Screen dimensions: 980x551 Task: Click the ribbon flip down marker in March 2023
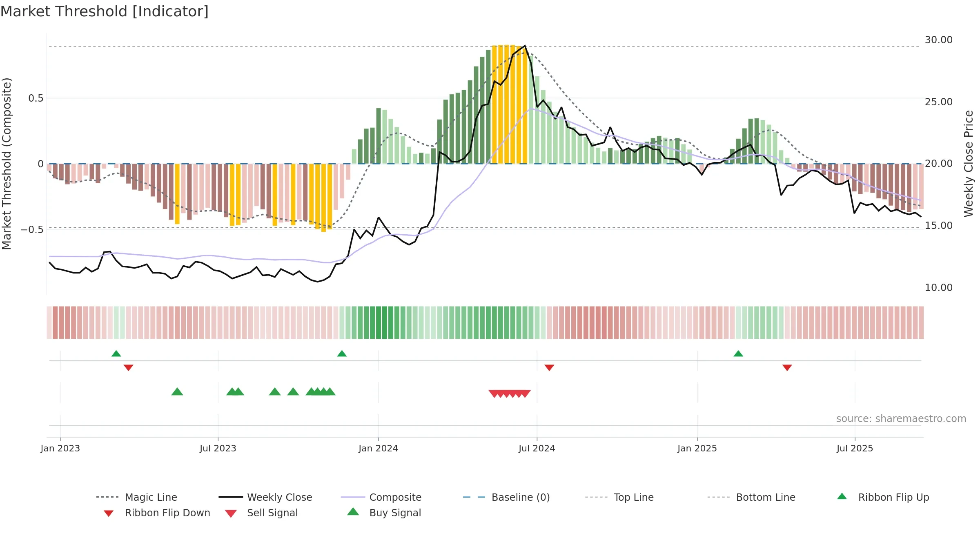(128, 368)
